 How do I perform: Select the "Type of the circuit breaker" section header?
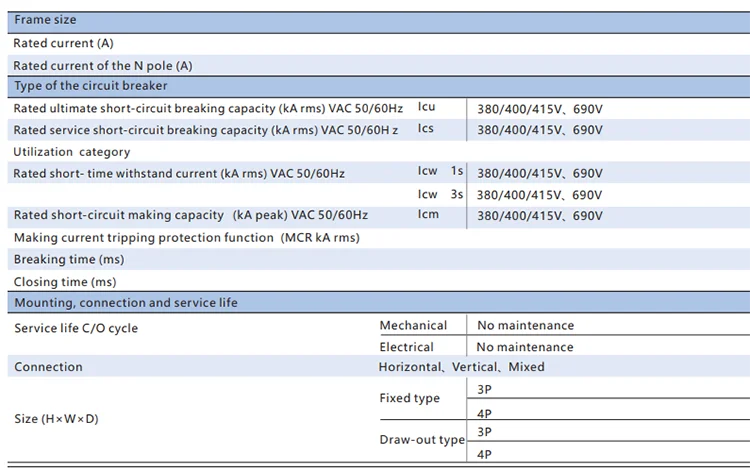91,86
